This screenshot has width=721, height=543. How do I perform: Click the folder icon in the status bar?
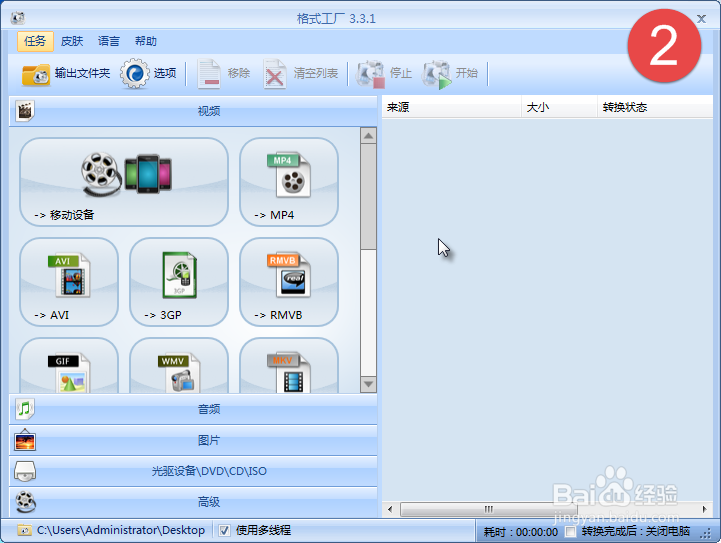point(24,530)
